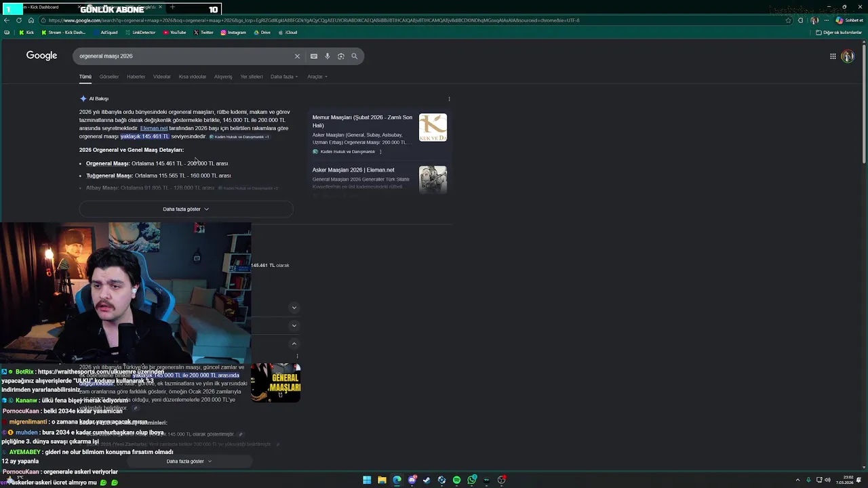This screenshot has width=868, height=488.
Task: Open the AI Bakışı options menu
Action: tap(449, 99)
